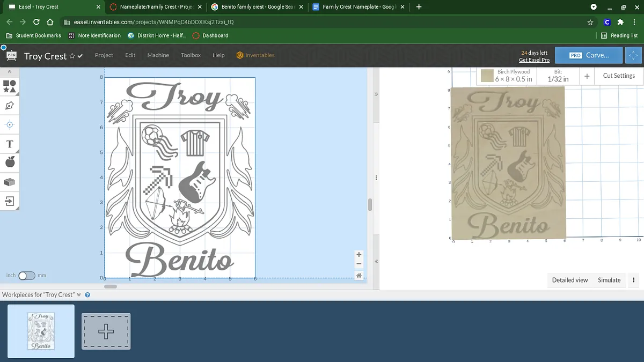
Task: Click the Carve button
Action: click(589, 55)
